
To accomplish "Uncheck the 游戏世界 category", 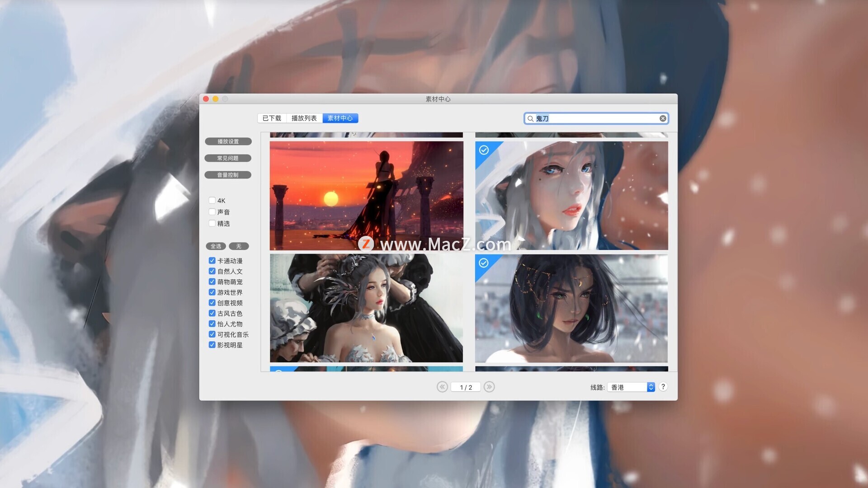I will (x=212, y=292).
